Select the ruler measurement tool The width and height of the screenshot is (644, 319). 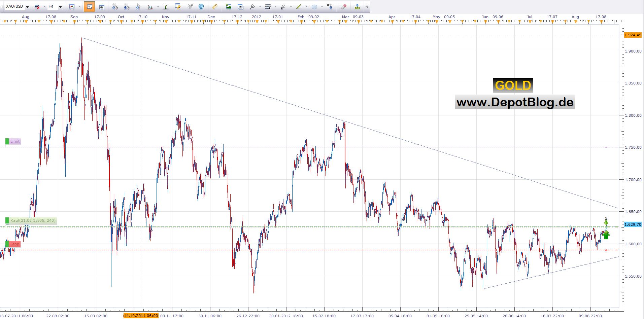[x=214, y=6]
